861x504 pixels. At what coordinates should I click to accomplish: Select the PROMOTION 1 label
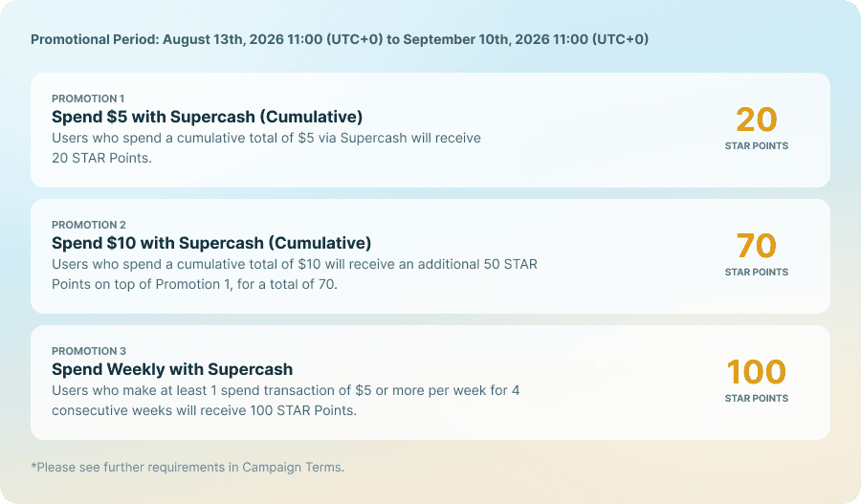[x=88, y=99]
